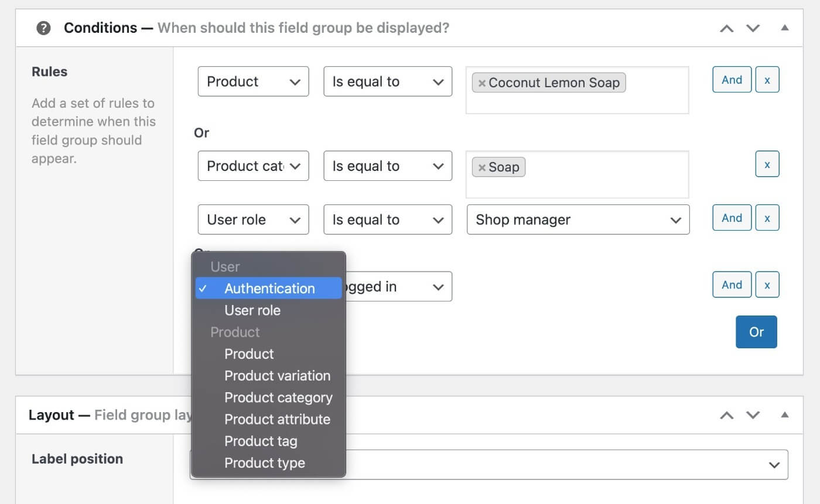This screenshot has height=504, width=820.
Task: Open the Shop manager value dropdown
Action: point(578,220)
